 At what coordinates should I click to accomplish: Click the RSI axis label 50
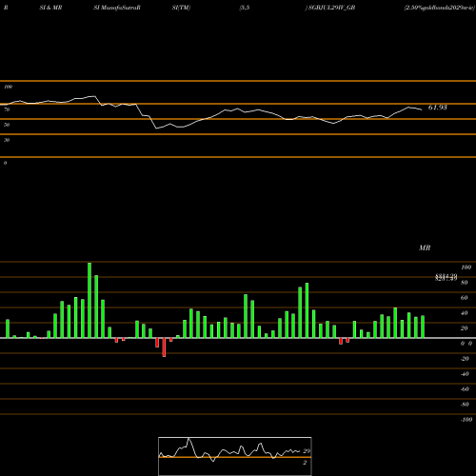click(7, 125)
